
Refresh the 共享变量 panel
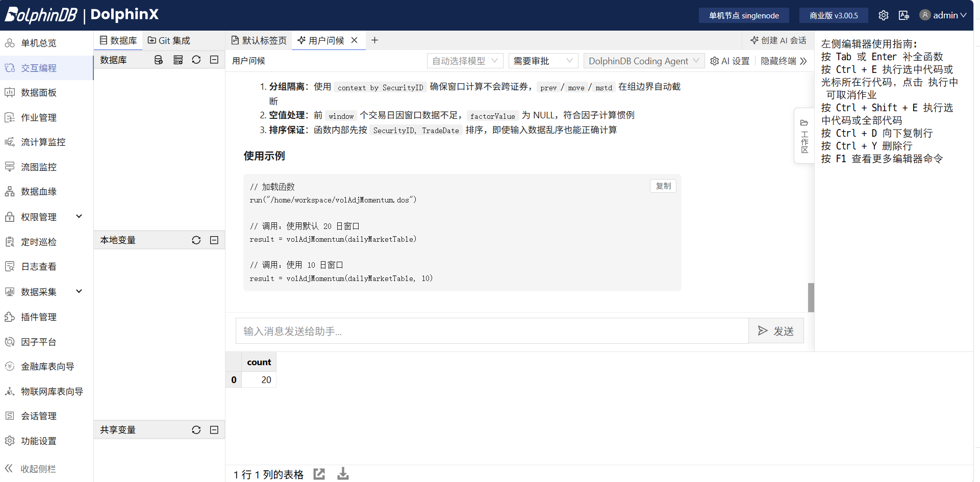(x=196, y=429)
